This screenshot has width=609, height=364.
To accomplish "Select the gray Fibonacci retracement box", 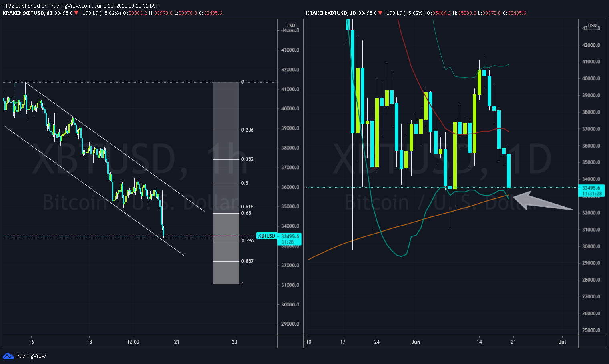I will 226,183.
